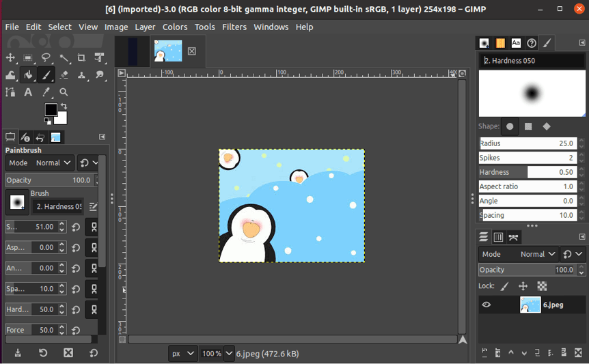Open the layers dock configure menu arrow
The height and width of the screenshot is (364, 589).
[x=582, y=237]
